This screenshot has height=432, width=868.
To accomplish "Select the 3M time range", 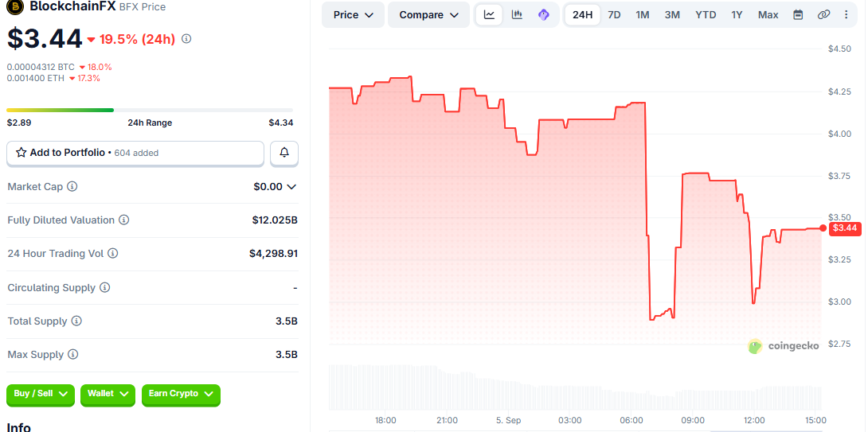I will [672, 15].
